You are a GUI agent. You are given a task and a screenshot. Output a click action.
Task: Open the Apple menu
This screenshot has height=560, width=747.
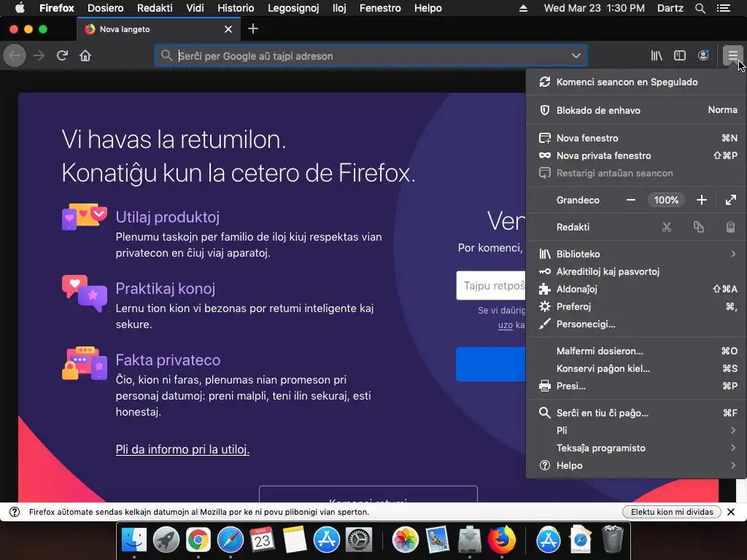pos(20,8)
